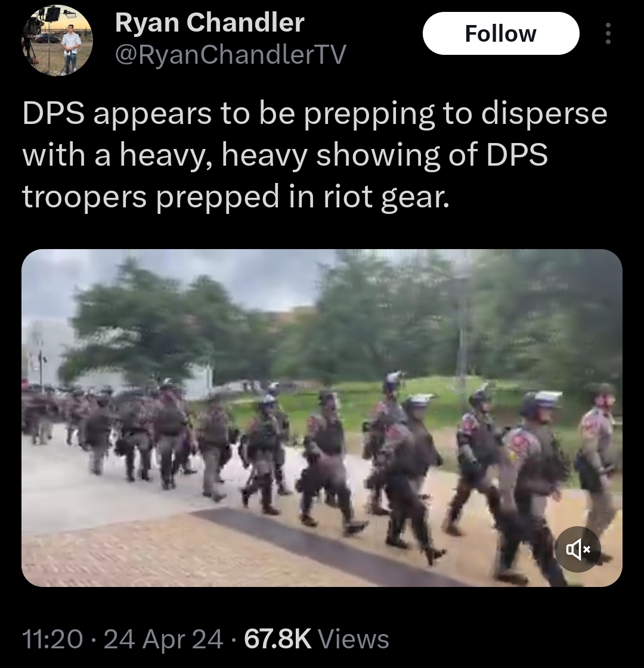Play the DPS troopers video

[322, 418]
